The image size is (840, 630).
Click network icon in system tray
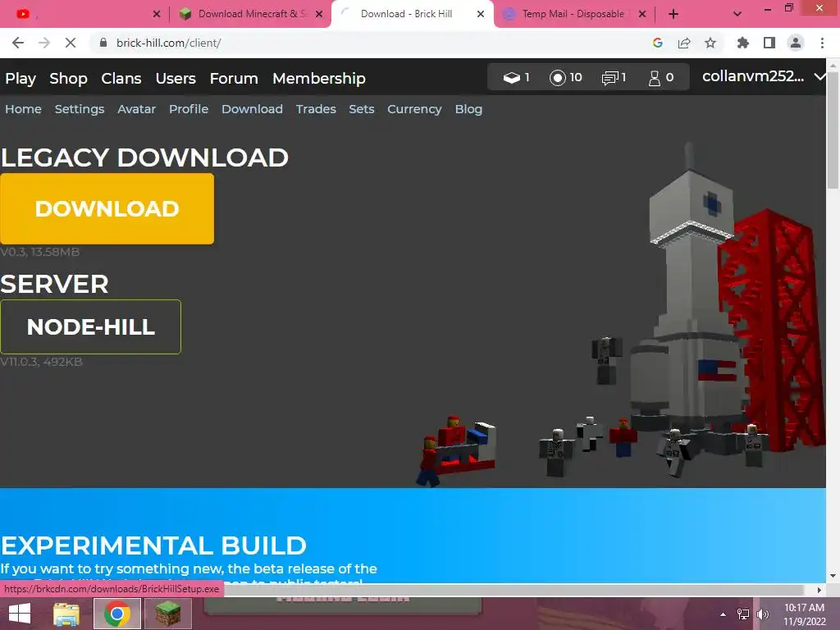pyautogui.click(x=743, y=614)
